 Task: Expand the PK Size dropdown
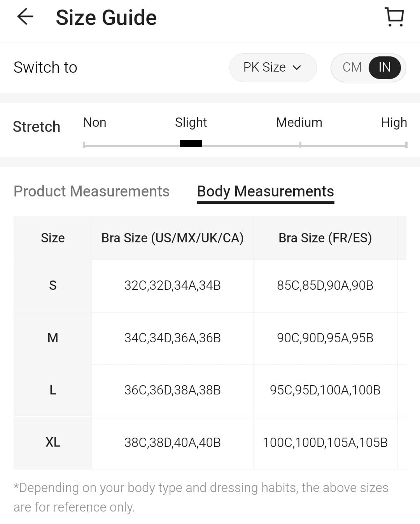click(272, 67)
